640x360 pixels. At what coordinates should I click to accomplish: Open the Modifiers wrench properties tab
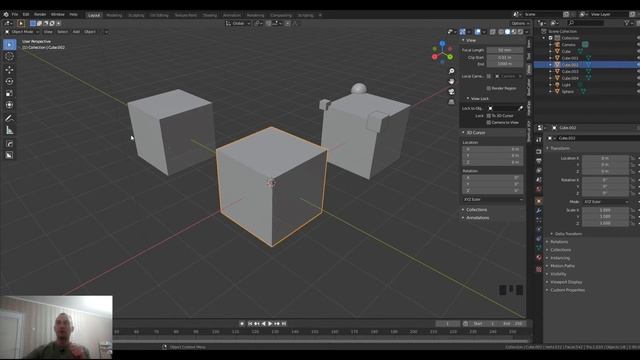coord(539,211)
